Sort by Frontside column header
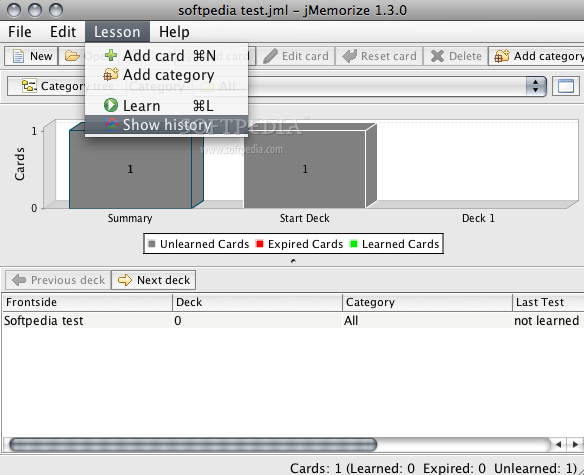This screenshot has height=475, width=584. pyautogui.click(x=87, y=302)
